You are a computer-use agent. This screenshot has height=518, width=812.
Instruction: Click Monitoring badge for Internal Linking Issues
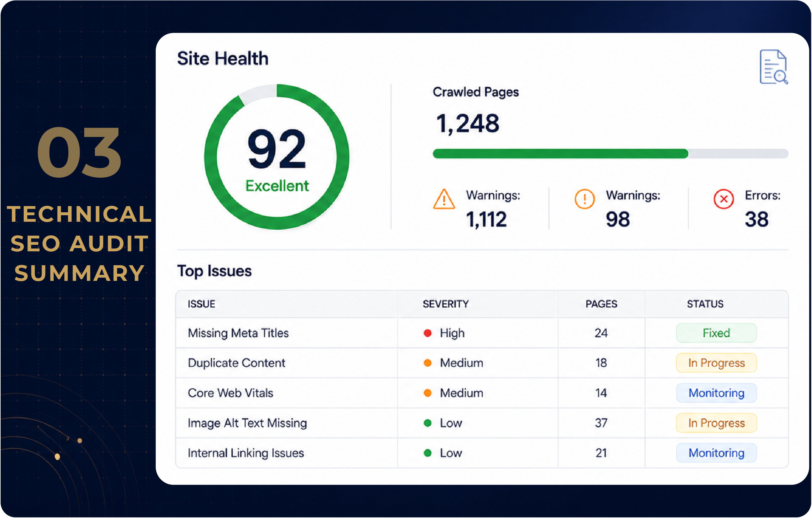717,453
